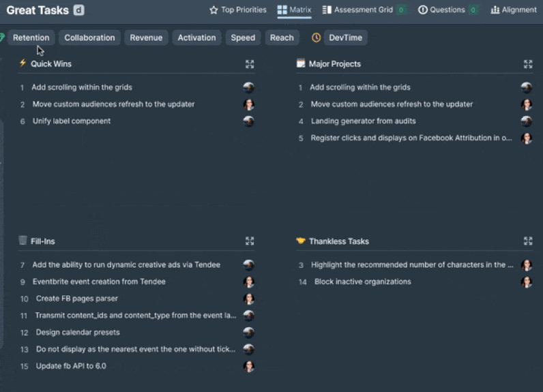The width and height of the screenshot is (543, 392).
Task: Open the Top Priorities view
Action: coord(237,10)
